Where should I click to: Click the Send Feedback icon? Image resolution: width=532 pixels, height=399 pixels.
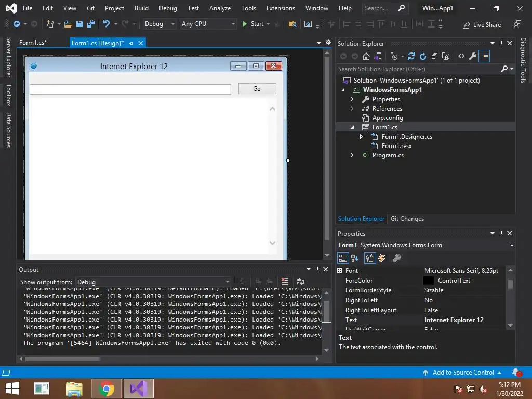pyautogui.click(x=517, y=24)
